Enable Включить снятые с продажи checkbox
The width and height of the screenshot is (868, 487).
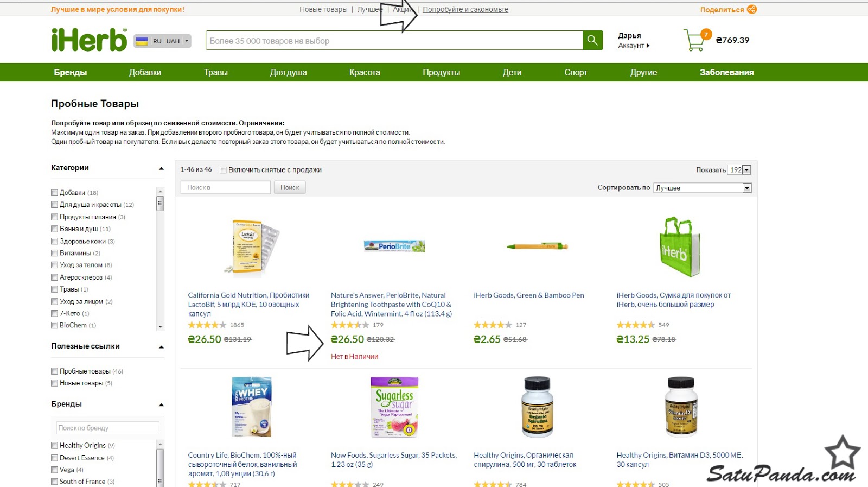coord(223,170)
